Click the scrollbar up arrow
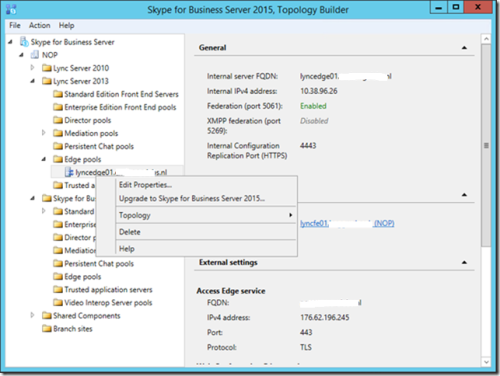This screenshot has height=376, width=500. 486,39
